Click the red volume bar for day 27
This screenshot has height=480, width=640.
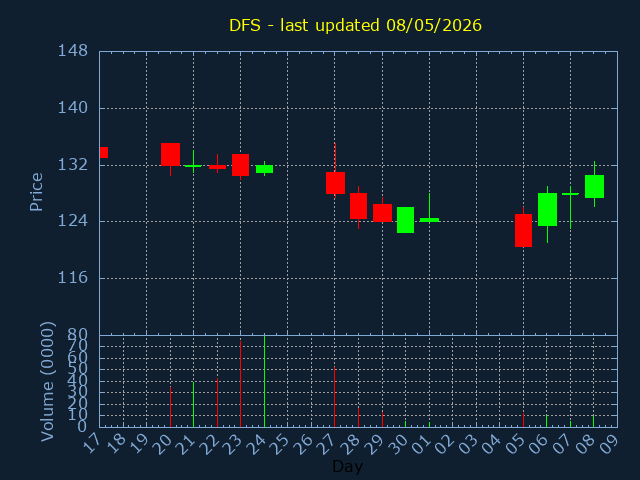pyautogui.click(x=334, y=397)
